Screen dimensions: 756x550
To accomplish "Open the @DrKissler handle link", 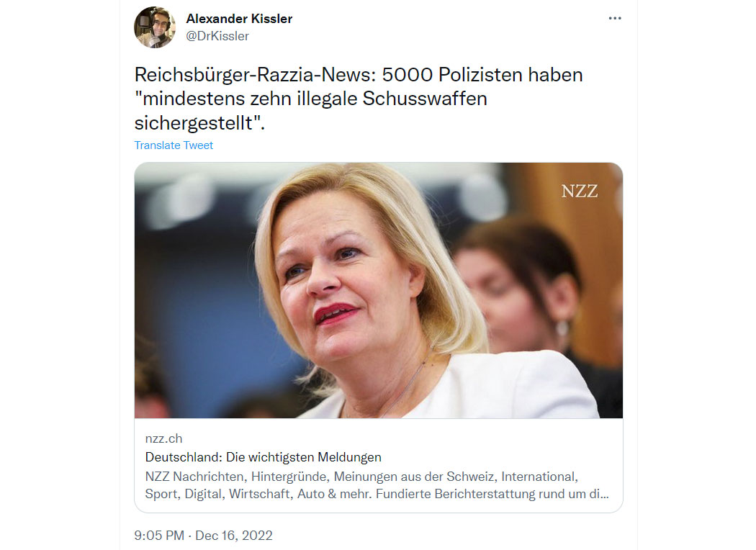I will (x=217, y=36).
